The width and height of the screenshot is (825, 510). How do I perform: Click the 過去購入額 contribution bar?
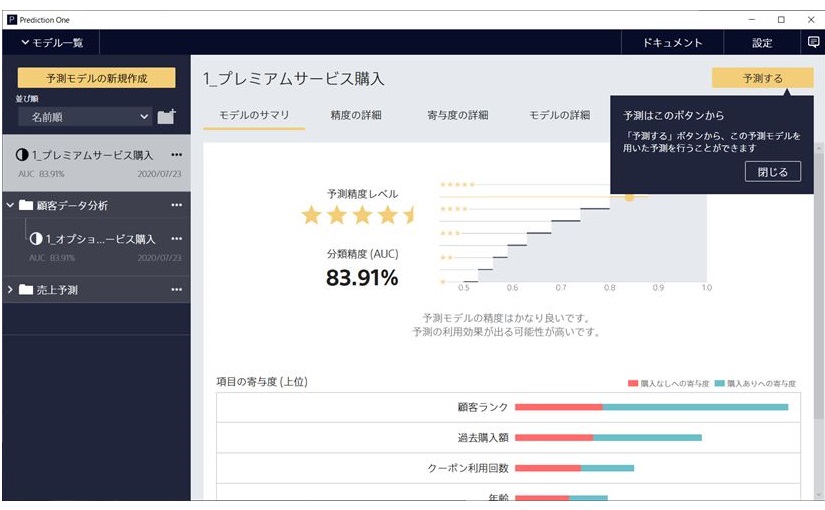[608, 437]
